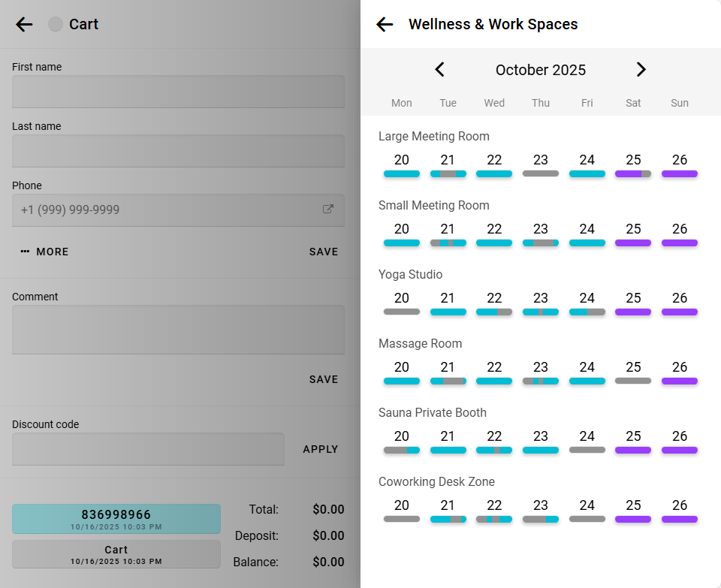Image resolution: width=721 pixels, height=588 pixels.
Task: Go to previous month in calendar
Action: click(440, 70)
